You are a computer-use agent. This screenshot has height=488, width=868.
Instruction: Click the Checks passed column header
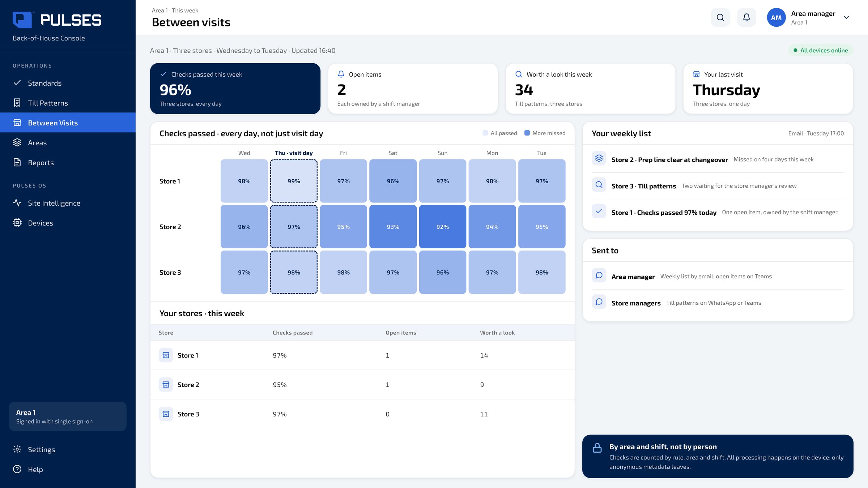tap(293, 333)
